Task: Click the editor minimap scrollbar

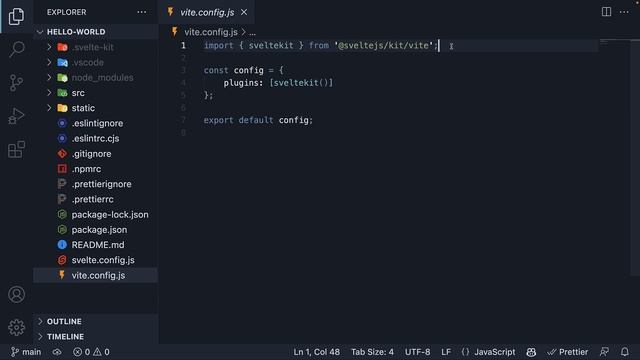Action: pyautogui.click(x=635, y=157)
